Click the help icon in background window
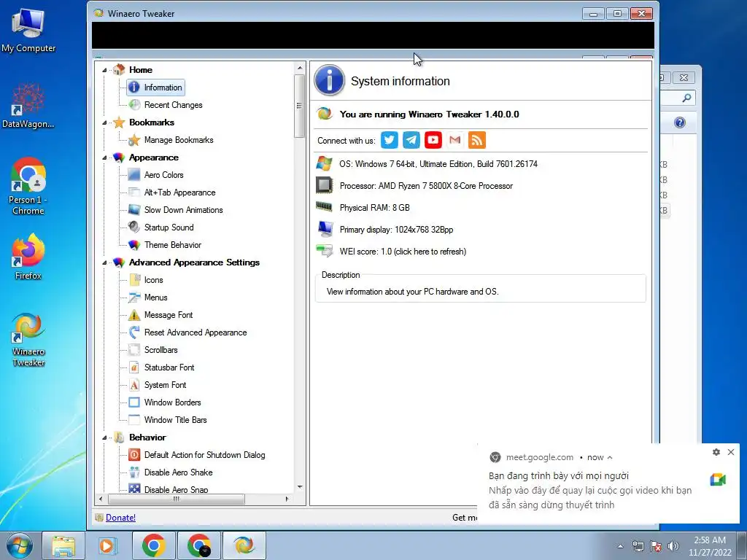Screen dimensions: 747x560 point(680,122)
